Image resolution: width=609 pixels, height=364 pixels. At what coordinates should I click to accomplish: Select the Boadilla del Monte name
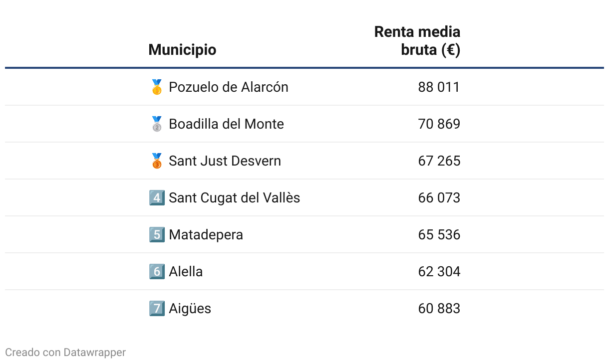pyautogui.click(x=226, y=124)
